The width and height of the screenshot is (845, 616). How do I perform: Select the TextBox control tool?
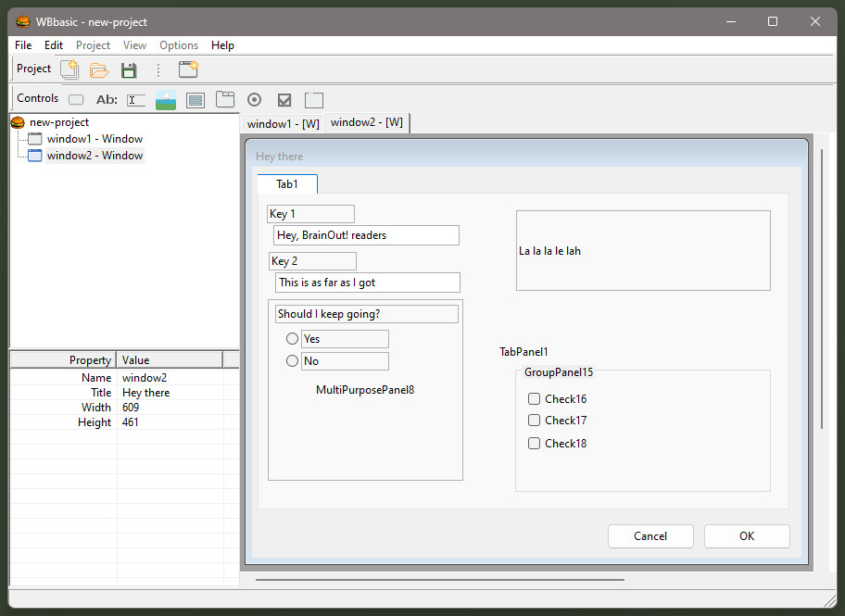pos(136,99)
